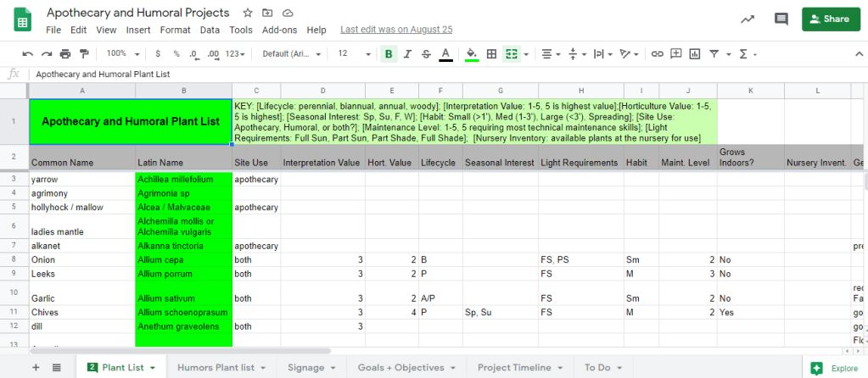Click the undo icon in the toolbar
This screenshot has height=378, width=868.
[x=27, y=53]
